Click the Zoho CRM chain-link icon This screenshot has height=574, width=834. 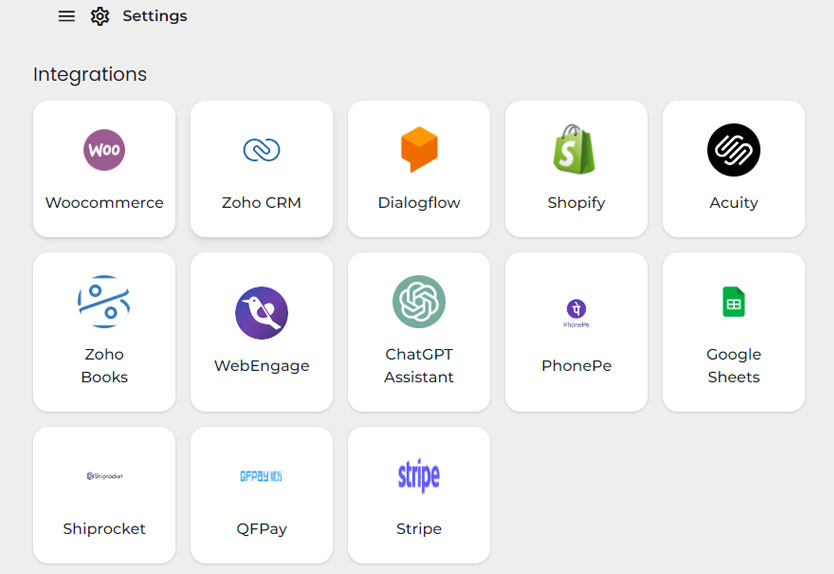(x=262, y=150)
